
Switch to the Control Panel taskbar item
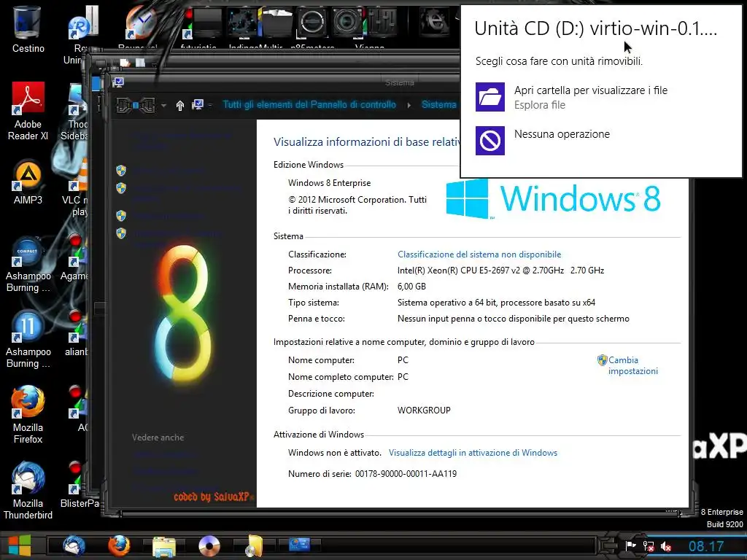[299, 544]
